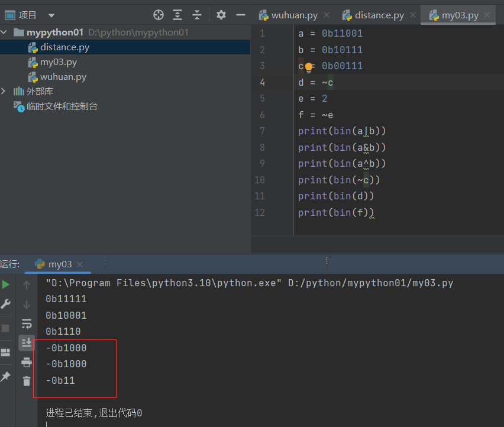Screen dimensions: 504x427
Task: Select distance.py in project tree
Action: [x=64, y=47]
